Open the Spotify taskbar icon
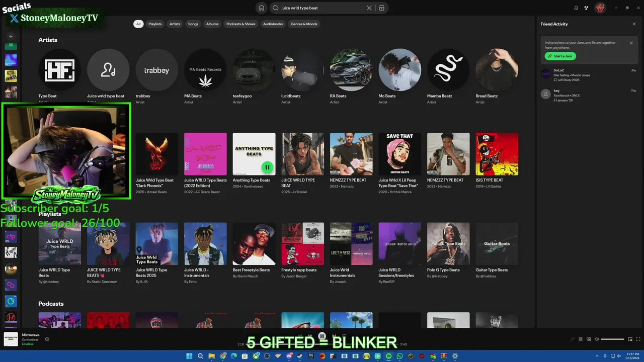The height and width of the screenshot is (362, 644). 388,356
